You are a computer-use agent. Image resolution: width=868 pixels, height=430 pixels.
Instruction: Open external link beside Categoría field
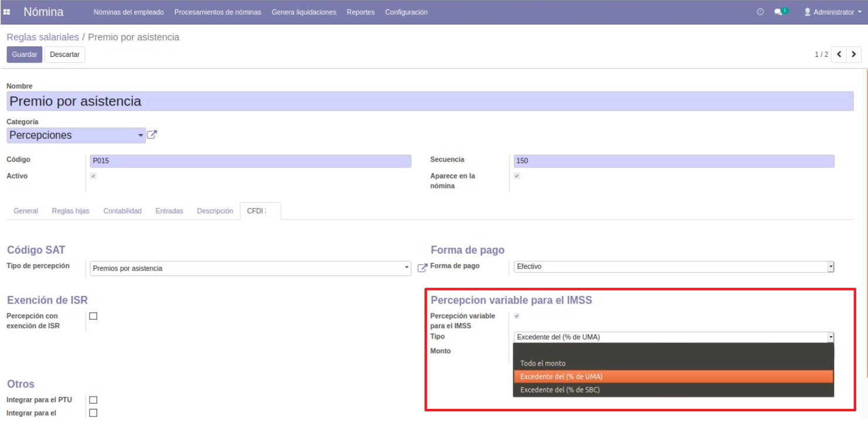point(152,135)
